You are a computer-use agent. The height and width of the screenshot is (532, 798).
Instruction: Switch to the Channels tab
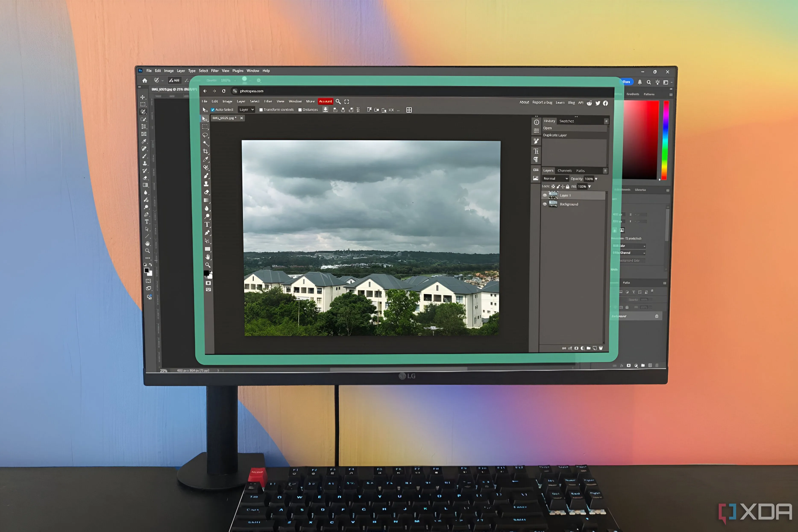tap(564, 171)
